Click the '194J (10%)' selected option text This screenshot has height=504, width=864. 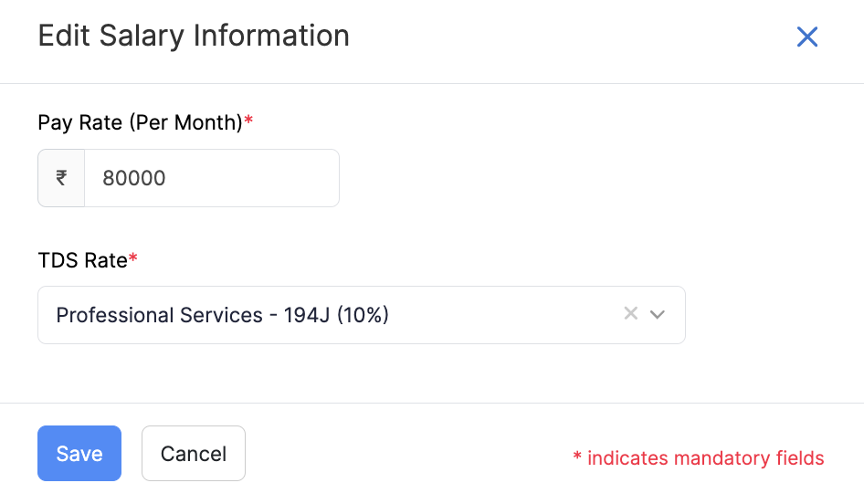point(336,315)
